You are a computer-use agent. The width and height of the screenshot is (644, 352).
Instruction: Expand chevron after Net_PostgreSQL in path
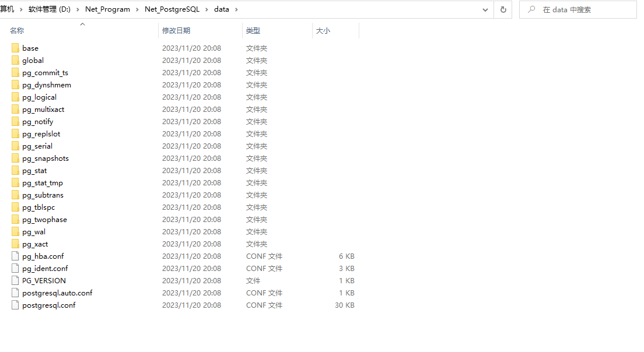tap(207, 9)
